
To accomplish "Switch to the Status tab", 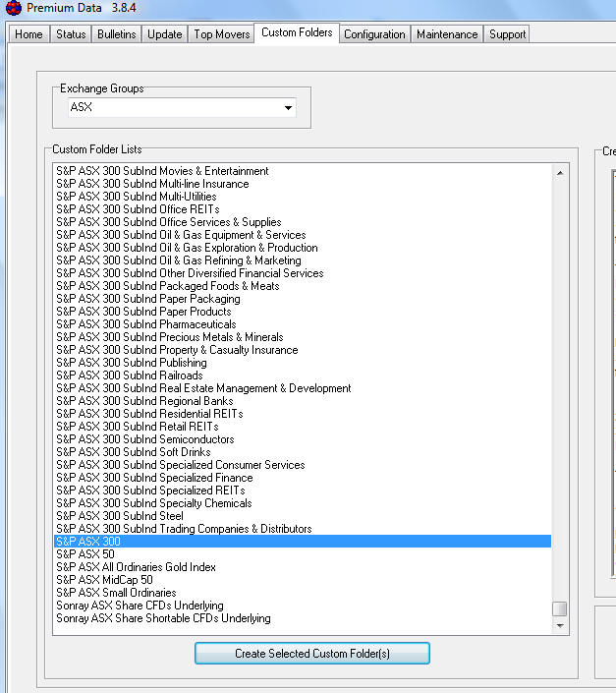I will (x=71, y=34).
